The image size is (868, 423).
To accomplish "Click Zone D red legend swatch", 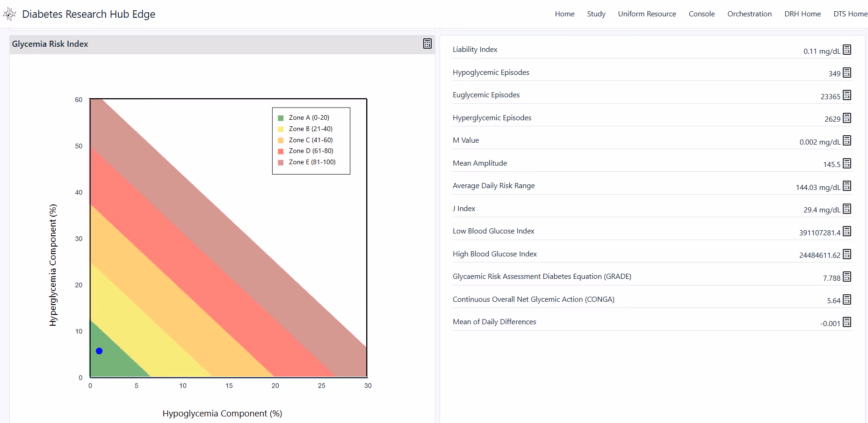I will point(281,151).
